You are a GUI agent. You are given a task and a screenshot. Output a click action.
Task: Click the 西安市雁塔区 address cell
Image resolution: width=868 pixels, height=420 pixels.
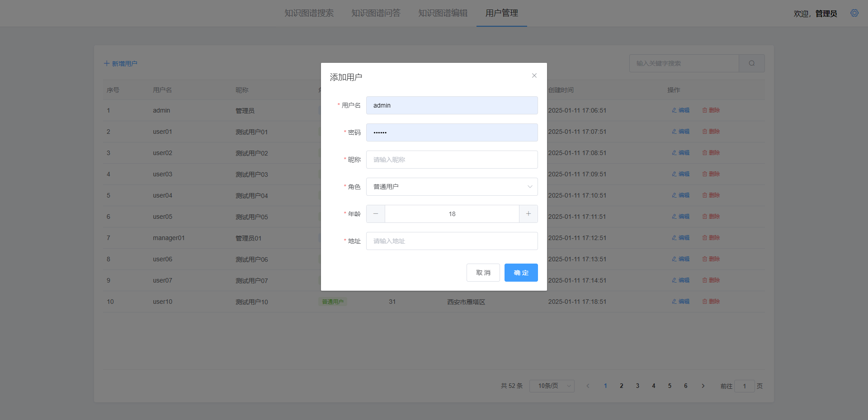point(466,302)
